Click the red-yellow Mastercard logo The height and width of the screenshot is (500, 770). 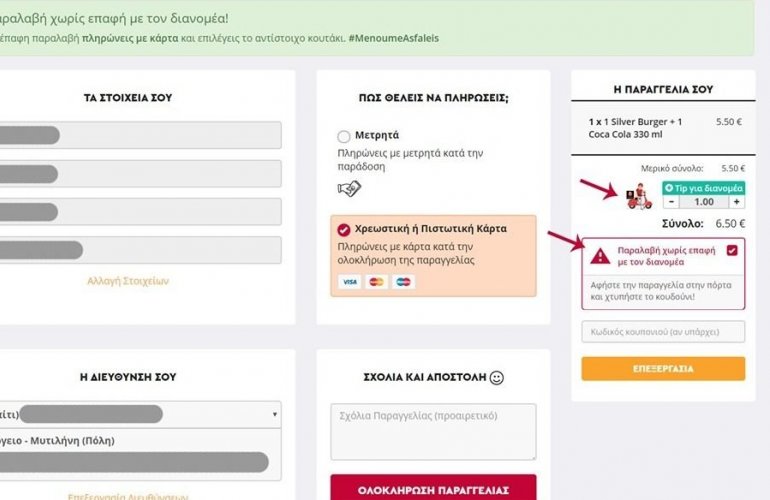376,282
